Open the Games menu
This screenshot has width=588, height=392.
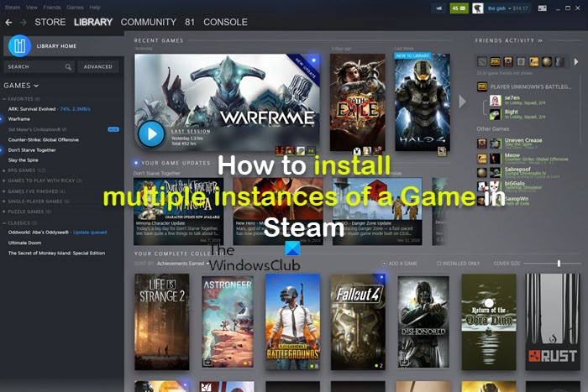(75, 7)
